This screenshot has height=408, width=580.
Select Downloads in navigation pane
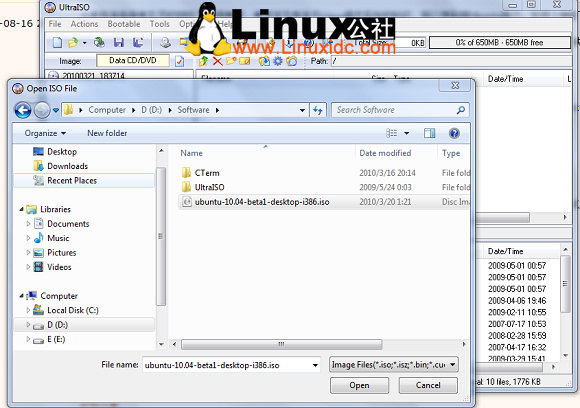click(68, 166)
